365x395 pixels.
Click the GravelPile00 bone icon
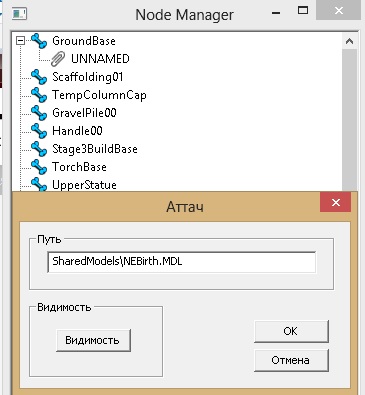39,113
